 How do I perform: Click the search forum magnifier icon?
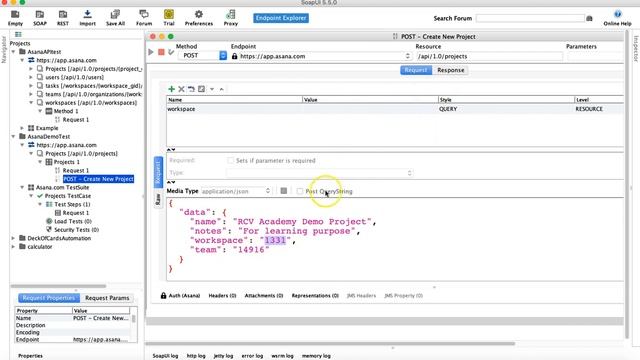[x=589, y=18]
